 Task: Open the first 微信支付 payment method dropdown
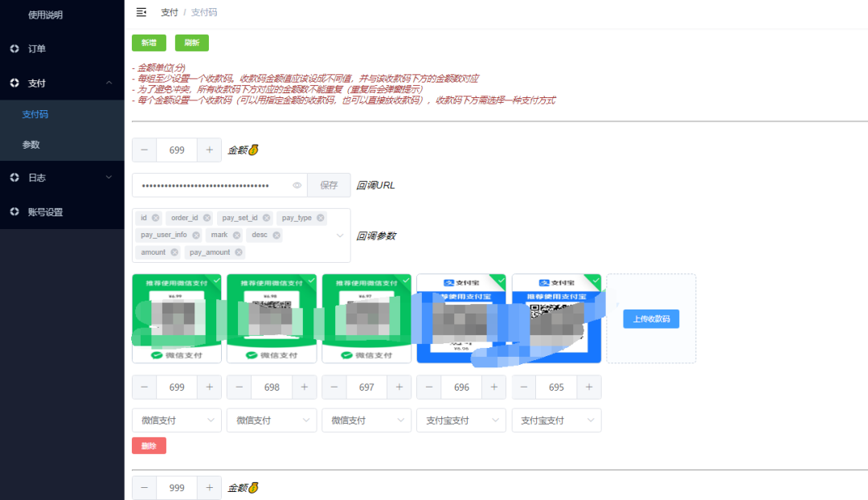tap(176, 420)
